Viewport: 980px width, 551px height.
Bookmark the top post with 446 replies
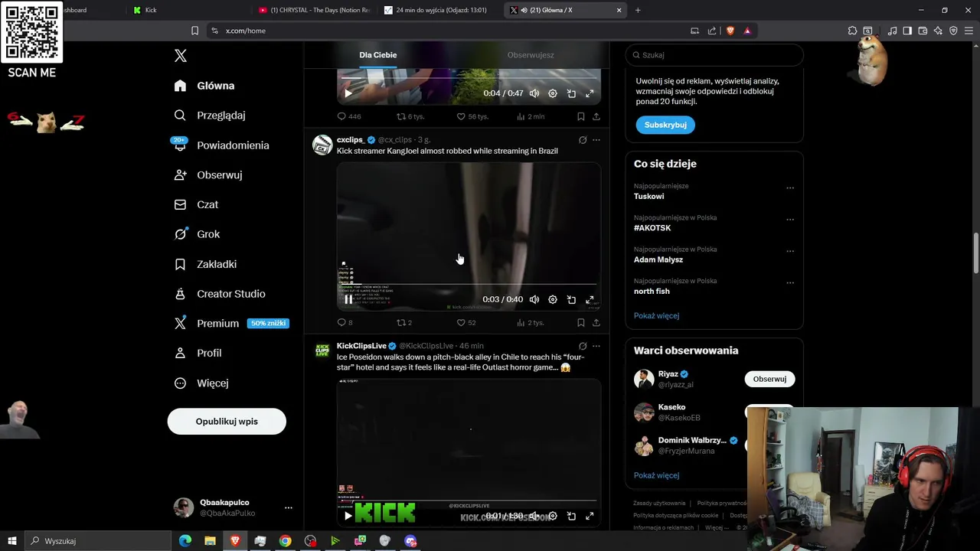pyautogui.click(x=580, y=116)
